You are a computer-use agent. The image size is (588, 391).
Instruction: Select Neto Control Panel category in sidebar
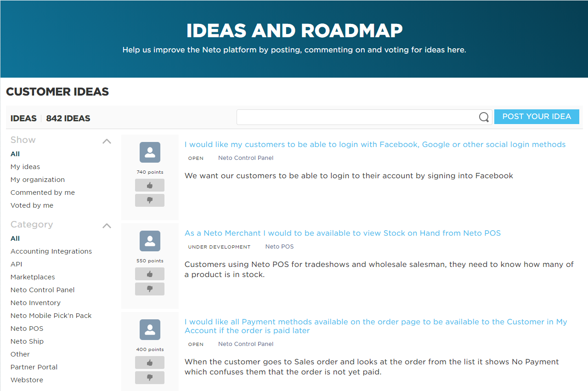click(x=43, y=290)
